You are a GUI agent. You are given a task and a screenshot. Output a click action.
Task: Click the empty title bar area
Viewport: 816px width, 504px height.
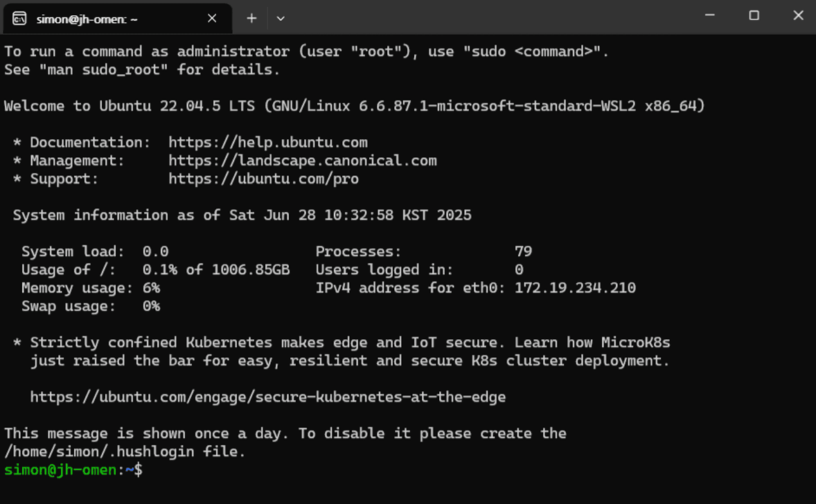(489, 17)
